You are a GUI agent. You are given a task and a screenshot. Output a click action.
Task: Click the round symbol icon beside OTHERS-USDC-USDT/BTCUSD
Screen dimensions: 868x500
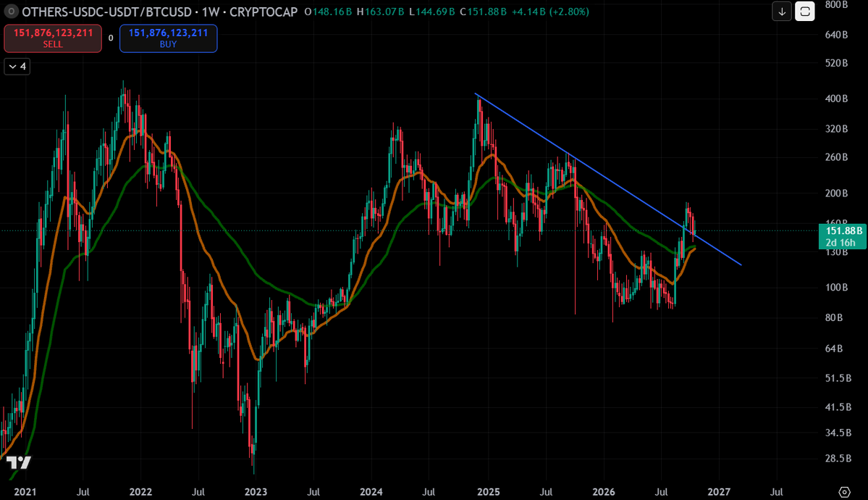[11, 11]
